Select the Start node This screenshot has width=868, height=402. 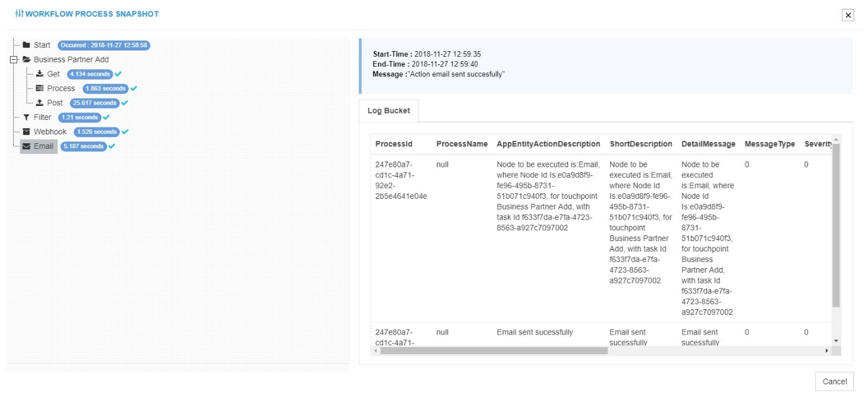click(41, 44)
